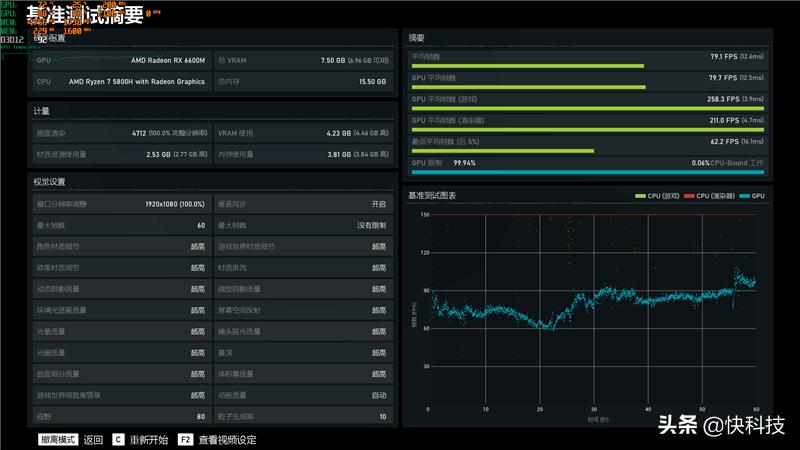Click the 窗口分辨率调整 1920x1080 row
The image size is (800, 450).
(x=120, y=204)
